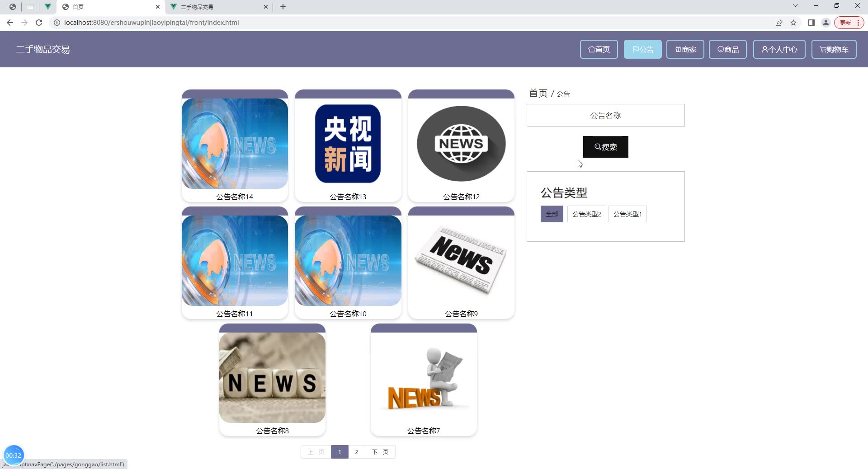Click the 00:32 recording timer badge
The height and width of the screenshot is (469, 868).
pos(14,455)
